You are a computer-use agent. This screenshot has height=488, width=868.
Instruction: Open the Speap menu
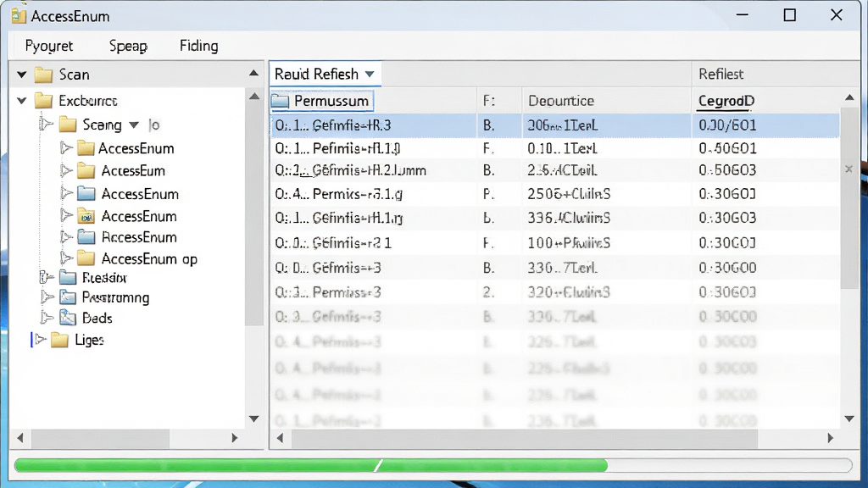click(x=129, y=46)
